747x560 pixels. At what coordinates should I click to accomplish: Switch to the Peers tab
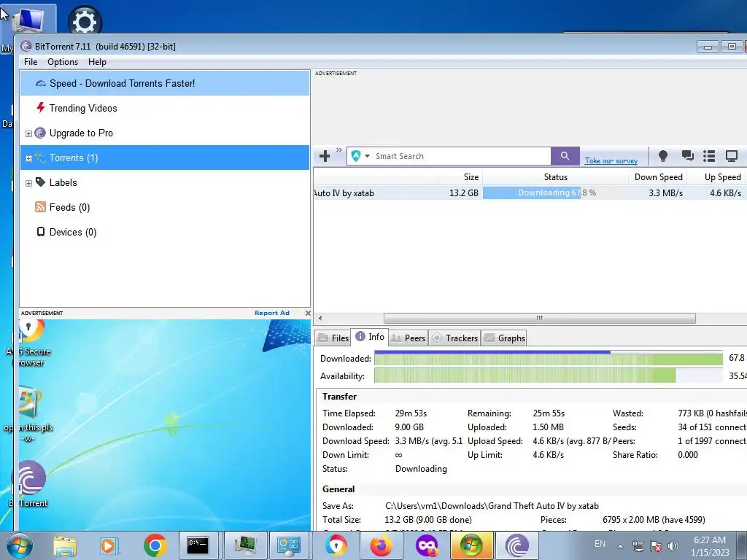pos(409,338)
